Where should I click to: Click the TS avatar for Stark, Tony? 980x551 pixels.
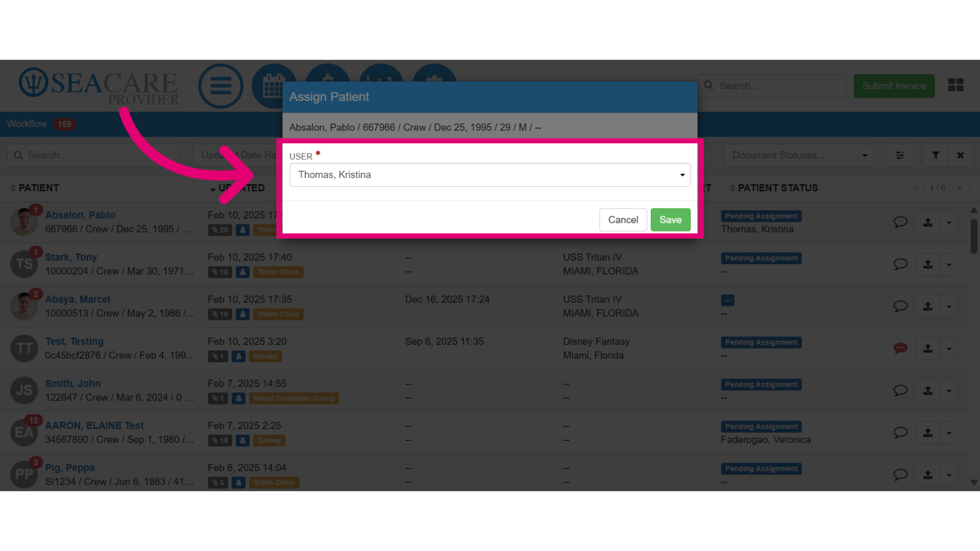click(x=24, y=264)
